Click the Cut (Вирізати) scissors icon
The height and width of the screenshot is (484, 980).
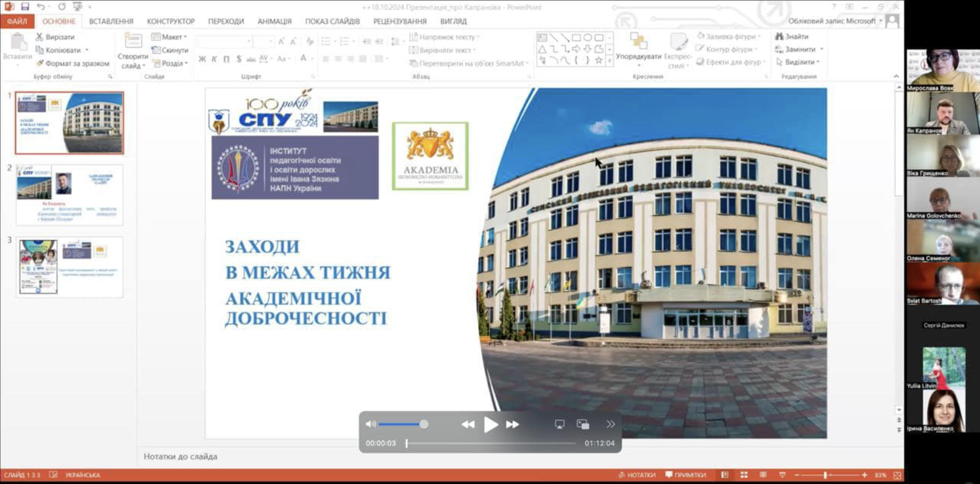point(39,37)
